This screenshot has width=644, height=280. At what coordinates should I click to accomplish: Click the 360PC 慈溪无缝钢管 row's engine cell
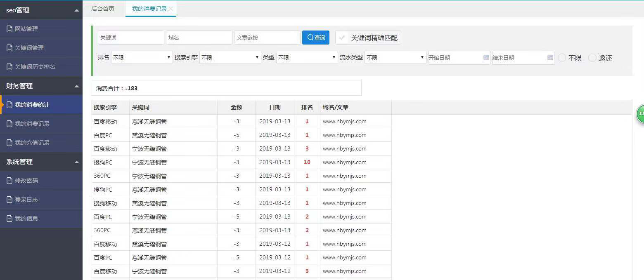(x=110, y=231)
